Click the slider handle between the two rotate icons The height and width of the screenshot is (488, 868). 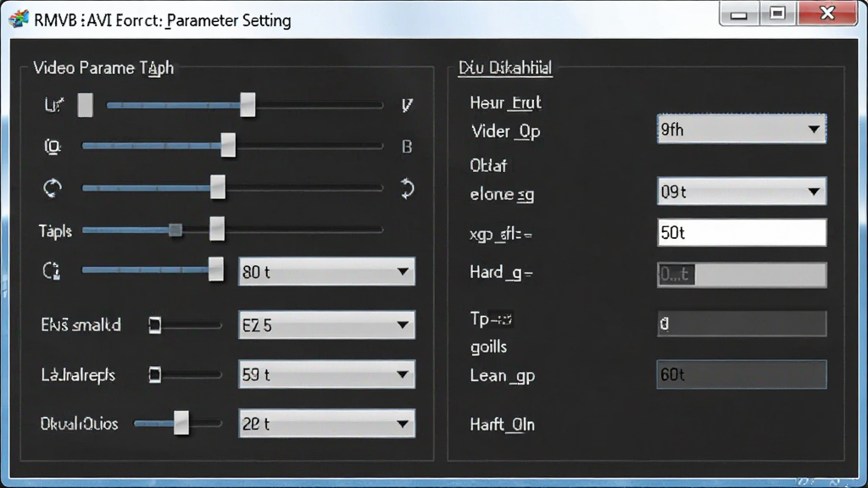(218, 187)
